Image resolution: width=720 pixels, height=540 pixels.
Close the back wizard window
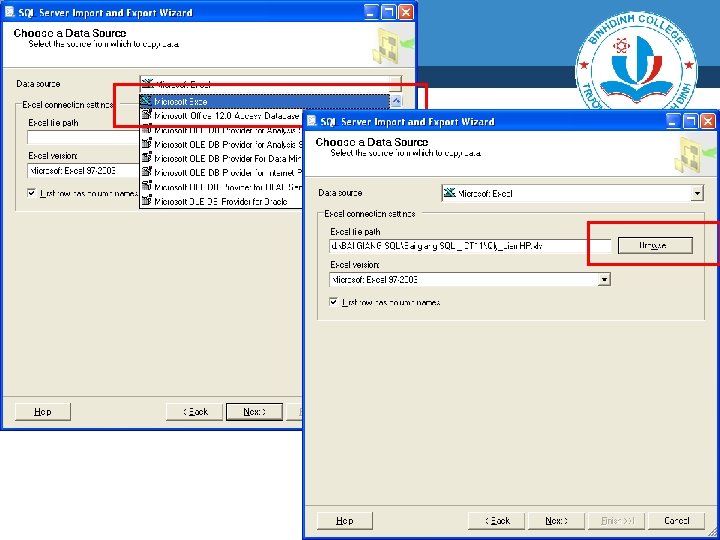click(x=405, y=12)
